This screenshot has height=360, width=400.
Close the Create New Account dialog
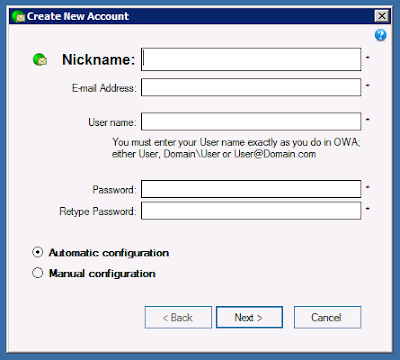click(x=382, y=16)
